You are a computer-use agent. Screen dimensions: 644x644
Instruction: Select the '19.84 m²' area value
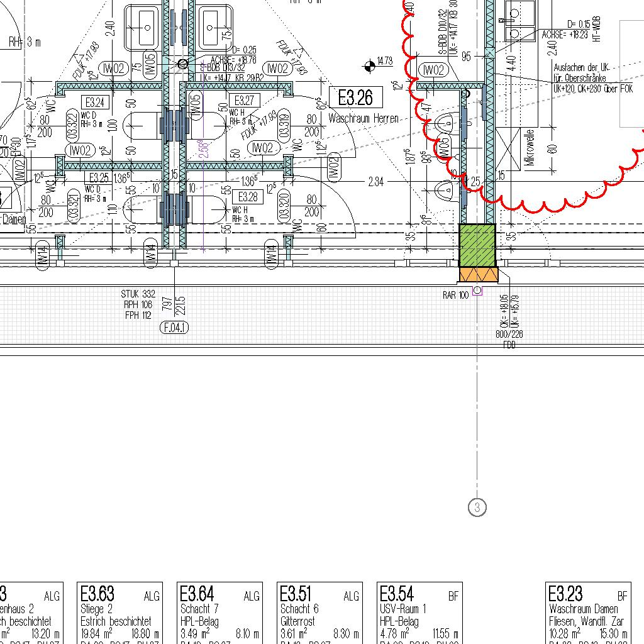96,633
